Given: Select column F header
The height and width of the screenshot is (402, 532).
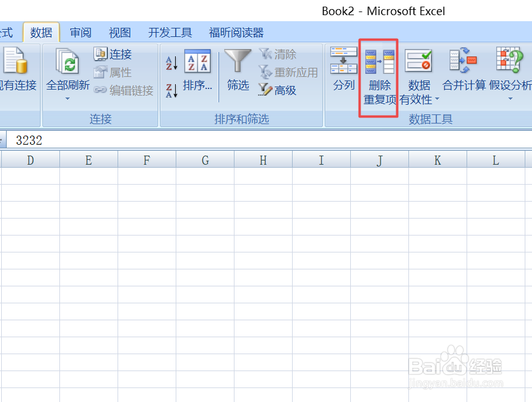Looking at the screenshot, I should (x=147, y=160).
